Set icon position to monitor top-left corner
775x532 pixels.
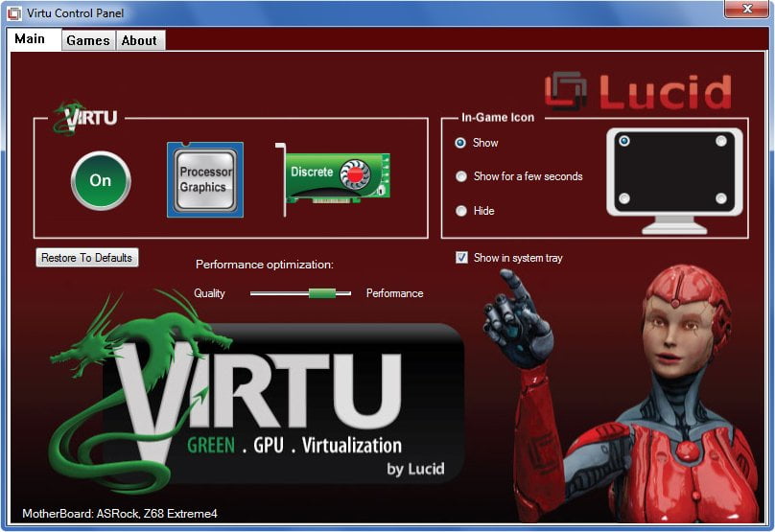click(624, 141)
